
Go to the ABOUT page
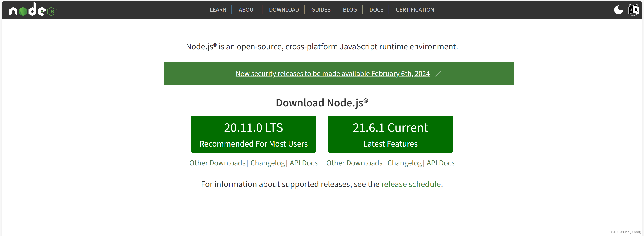pyautogui.click(x=247, y=10)
